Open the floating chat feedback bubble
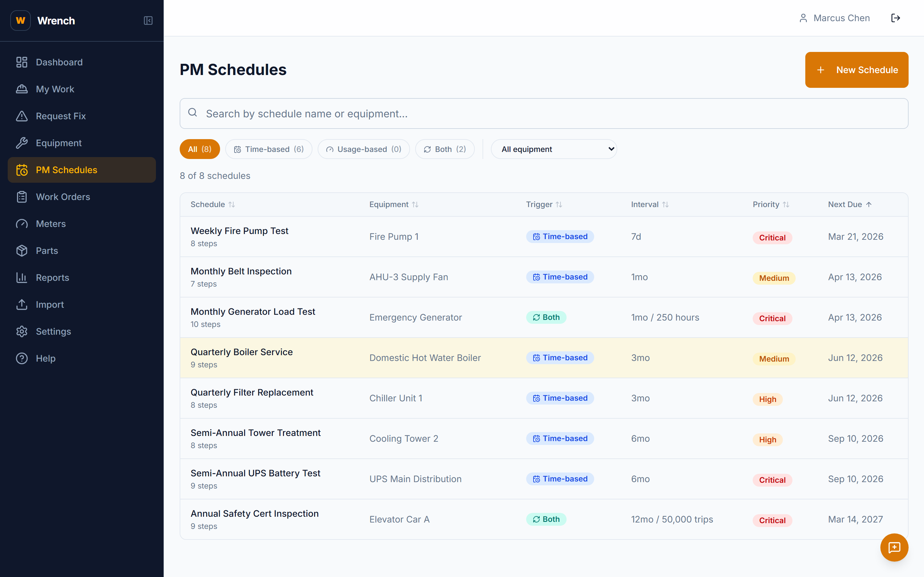924x577 pixels. (x=894, y=548)
